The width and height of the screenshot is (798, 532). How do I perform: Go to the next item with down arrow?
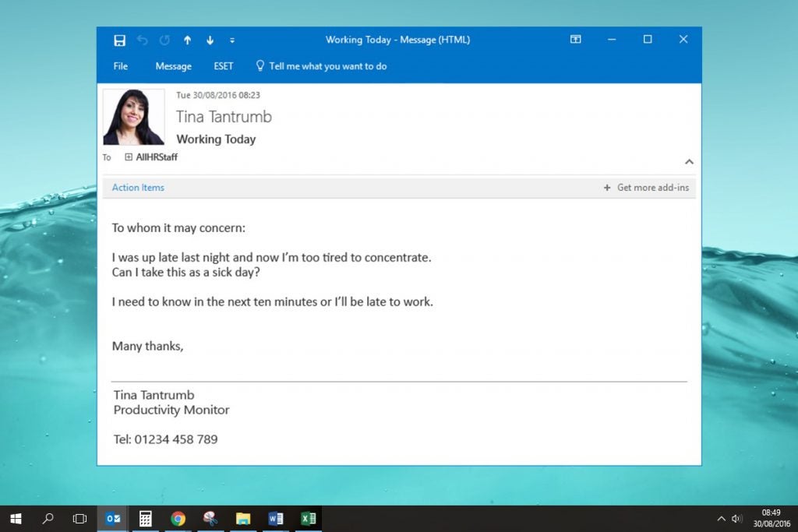tap(210, 41)
